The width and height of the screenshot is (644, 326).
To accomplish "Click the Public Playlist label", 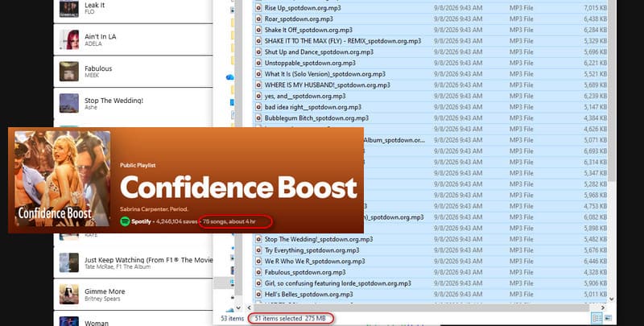I will click(138, 165).
